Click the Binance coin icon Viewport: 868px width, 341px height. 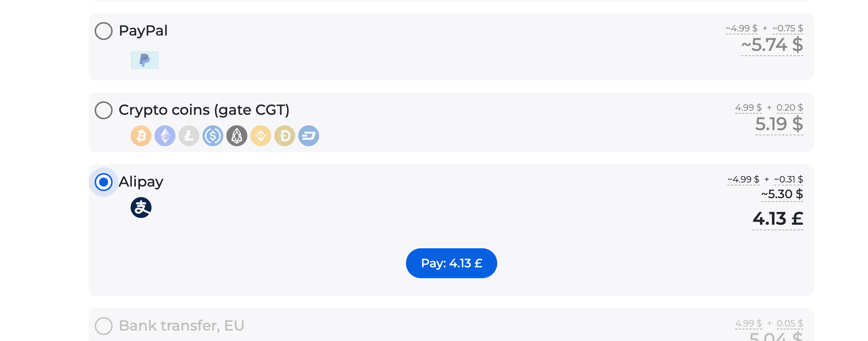pyautogui.click(x=261, y=136)
